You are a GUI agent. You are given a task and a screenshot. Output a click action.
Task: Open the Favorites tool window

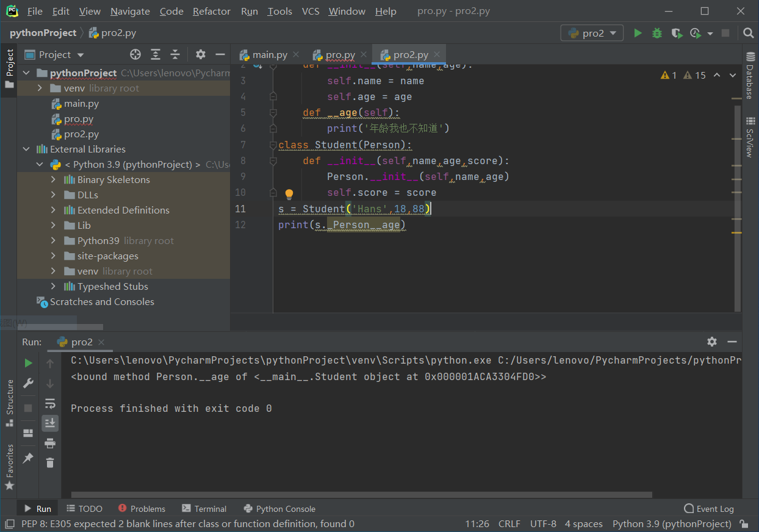point(9,467)
